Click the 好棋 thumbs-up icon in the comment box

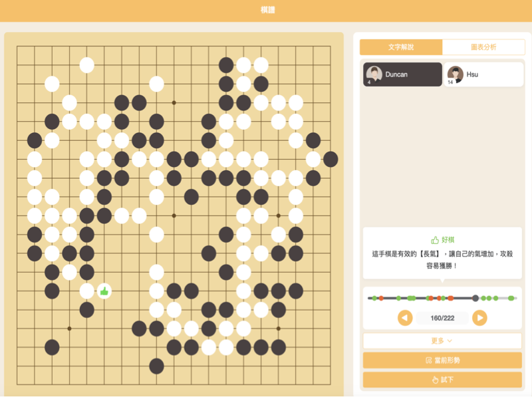(435, 240)
